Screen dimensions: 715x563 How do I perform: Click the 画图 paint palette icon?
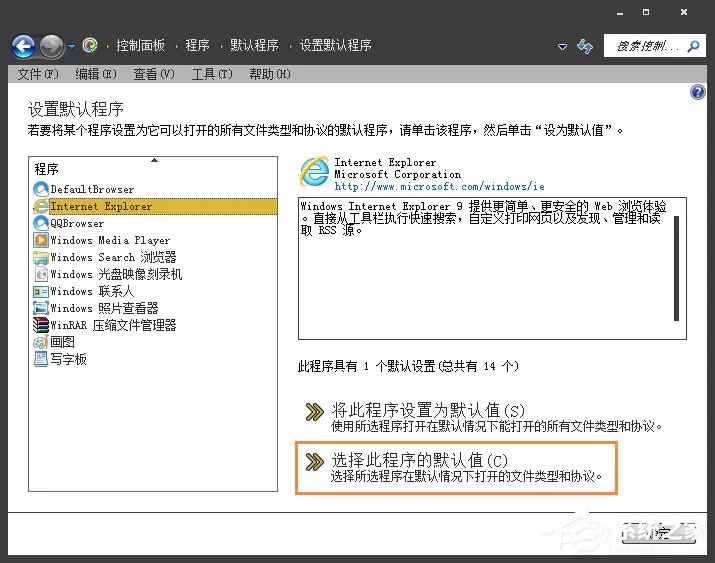pos(41,342)
